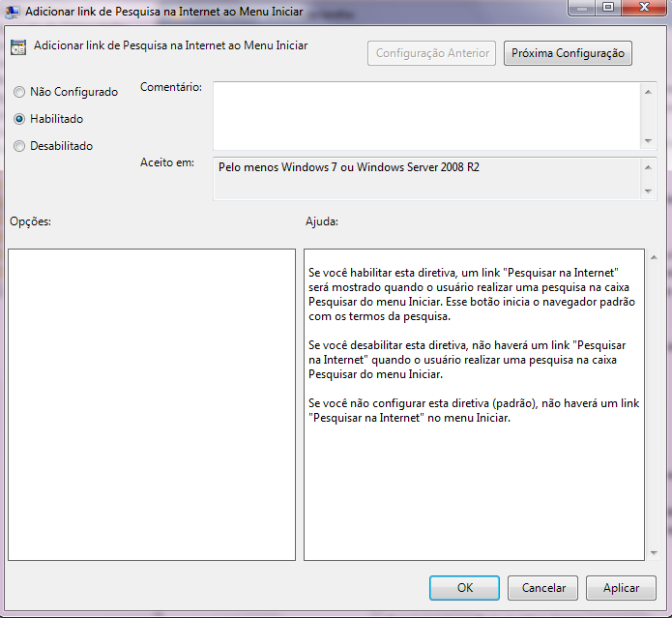
Task: Click Ajuda panel scroll up arrow
Action: 654,257
